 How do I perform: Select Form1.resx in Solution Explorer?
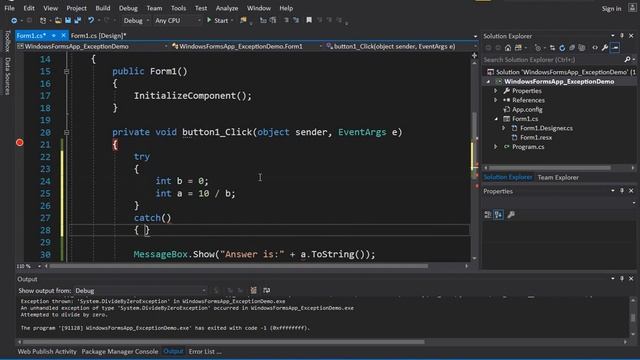point(536,138)
